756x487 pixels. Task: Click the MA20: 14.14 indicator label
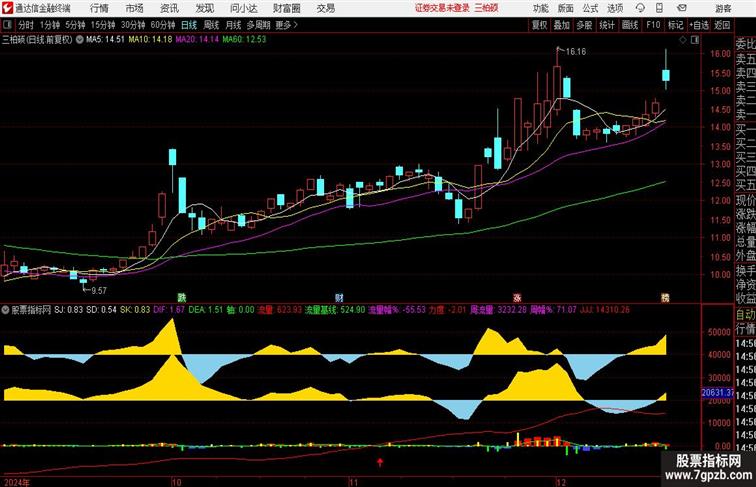pos(197,40)
